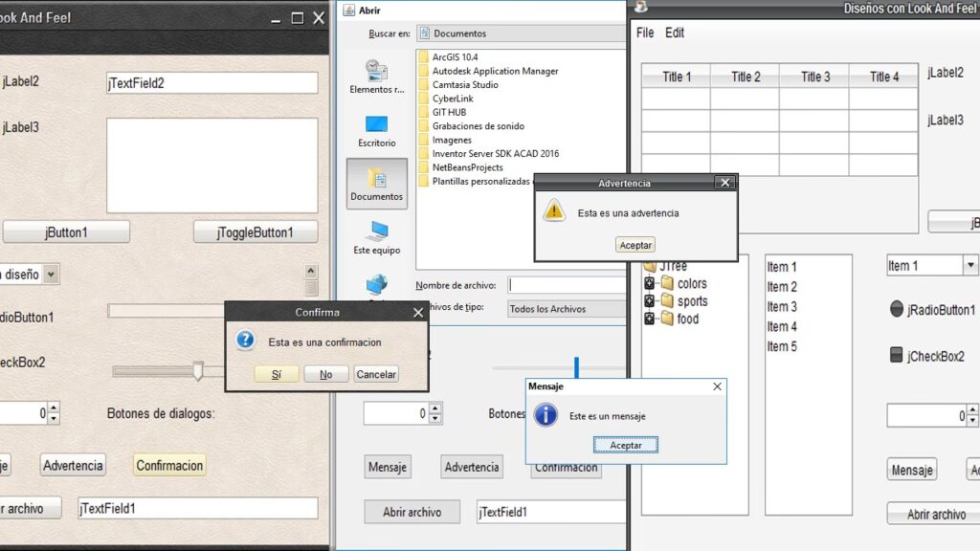Select jRadioButton1 radio button
Image resolution: width=980 pixels, height=551 pixels.
pos(897,309)
